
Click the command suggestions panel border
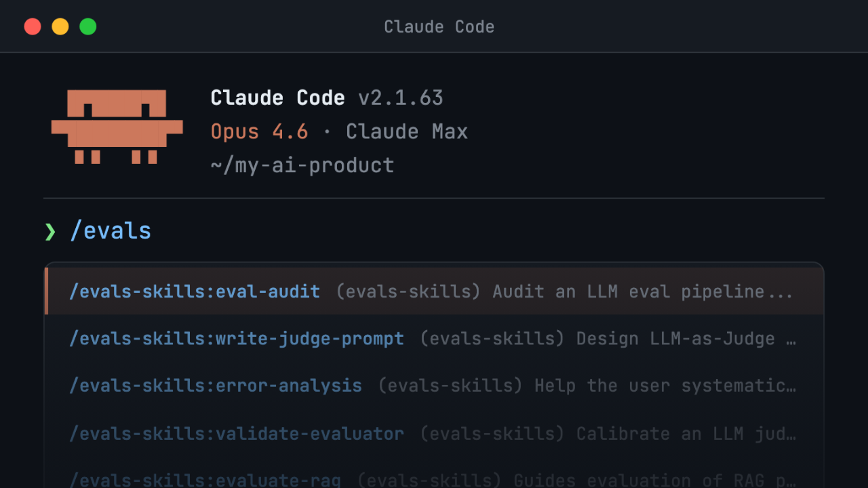(x=434, y=262)
